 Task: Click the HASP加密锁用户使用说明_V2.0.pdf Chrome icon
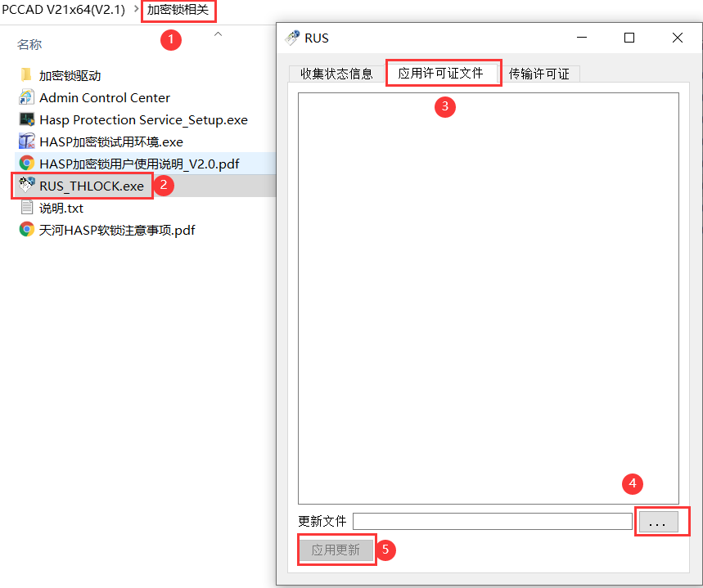click(x=26, y=164)
